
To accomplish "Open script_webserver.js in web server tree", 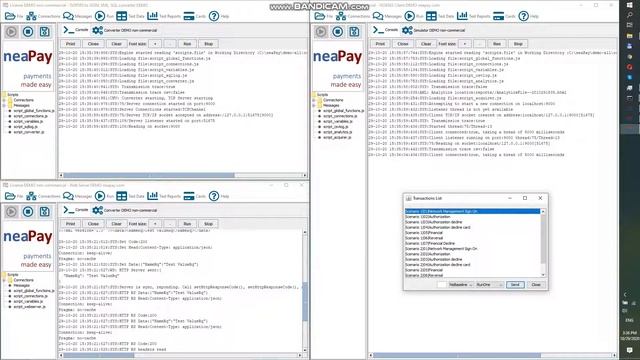I will (x=29, y=307).
